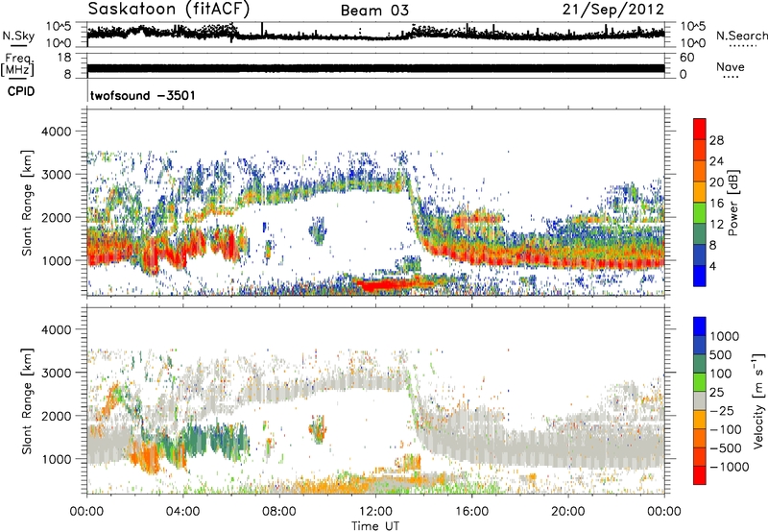
Task: Click the "20" value on power scale
Action: tap(716, 182)
